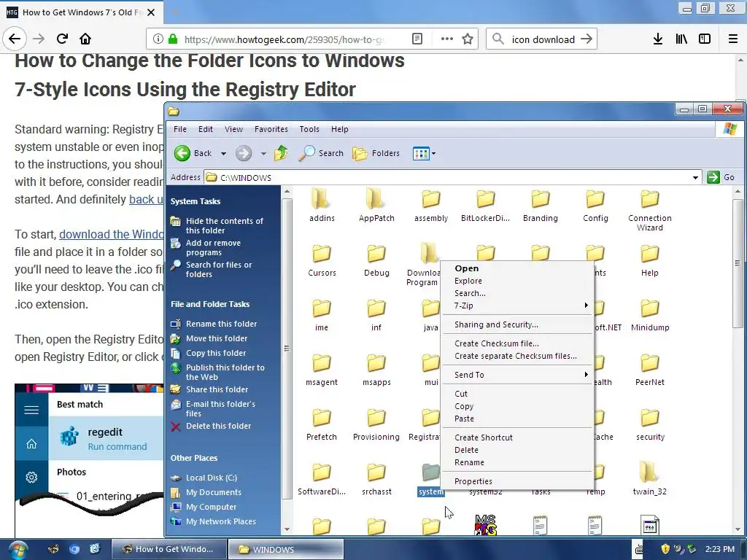Open the File menu in Explorer
The width and height of the screenshot is (747, 560).
(180, 129)
